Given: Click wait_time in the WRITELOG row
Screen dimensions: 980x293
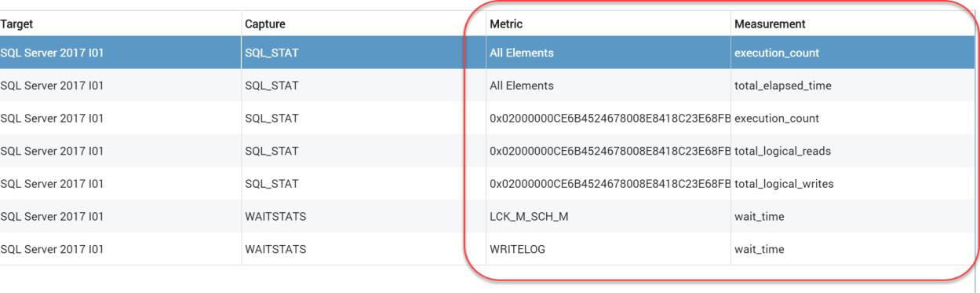Looking at the screenshot, I should pyautogui.click(x=759, y=250).
